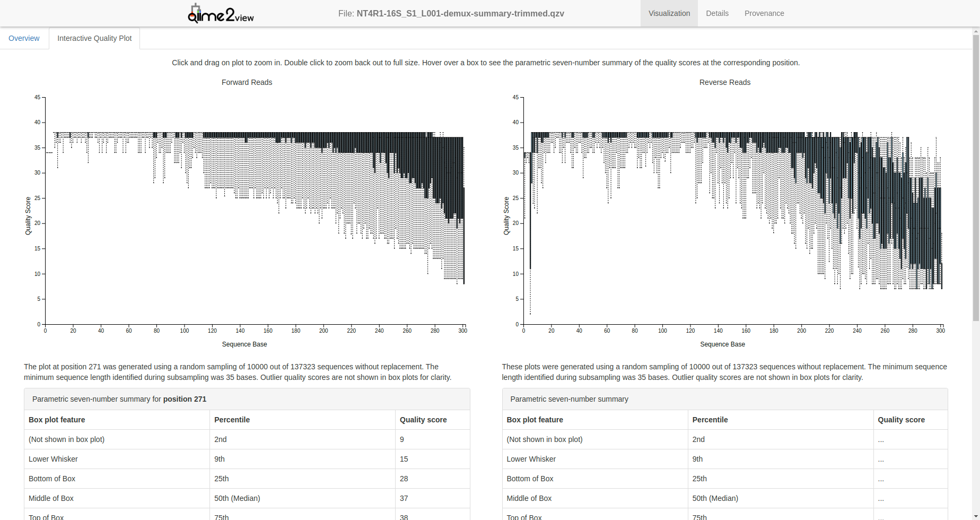Click the Forward Reads plot title
This screenshot has height=520, width=980.
(x=247, y=82)
